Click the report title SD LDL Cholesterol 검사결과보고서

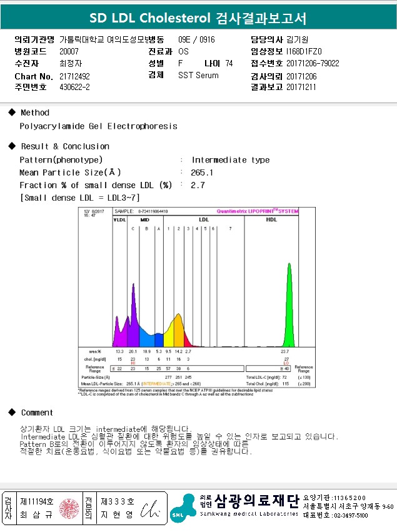tap(198, 18)
